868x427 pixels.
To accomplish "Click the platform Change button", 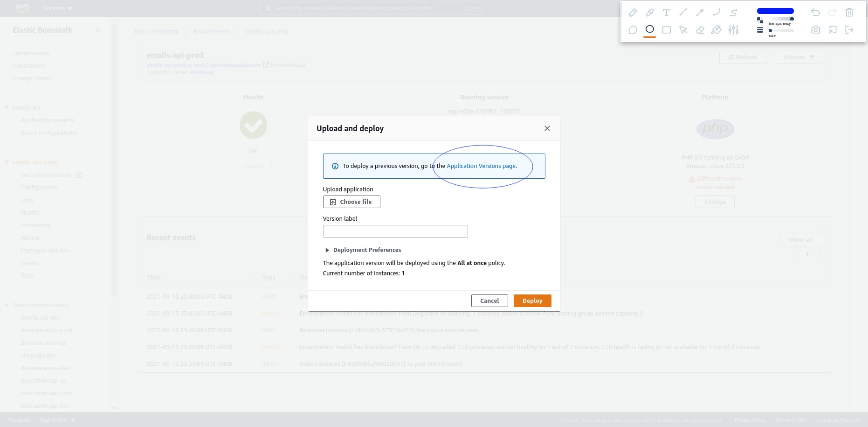I will [715, 202].
